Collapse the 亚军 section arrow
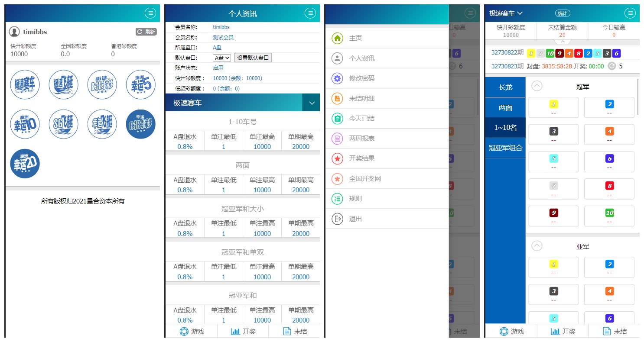The width and height of the screenshot is (644, 342). coord(537,246)
